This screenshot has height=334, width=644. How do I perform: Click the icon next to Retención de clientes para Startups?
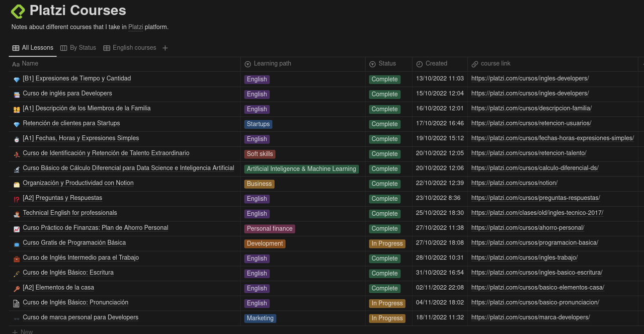[17, 124]
